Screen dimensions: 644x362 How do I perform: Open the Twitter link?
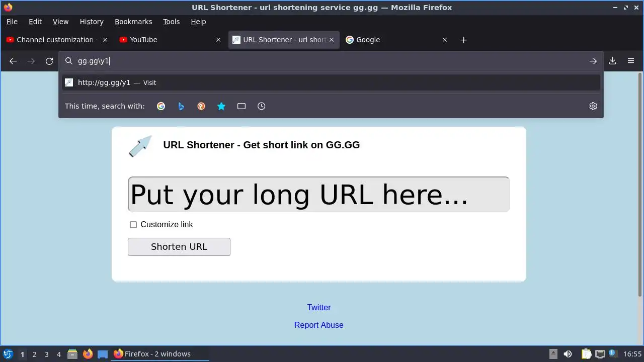(x=319, y=307)
